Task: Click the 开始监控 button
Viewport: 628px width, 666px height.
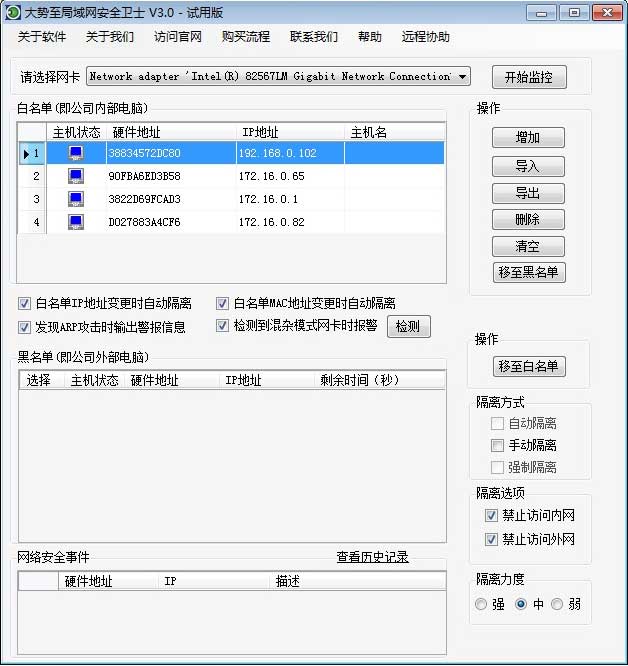Action: (529, 77)
